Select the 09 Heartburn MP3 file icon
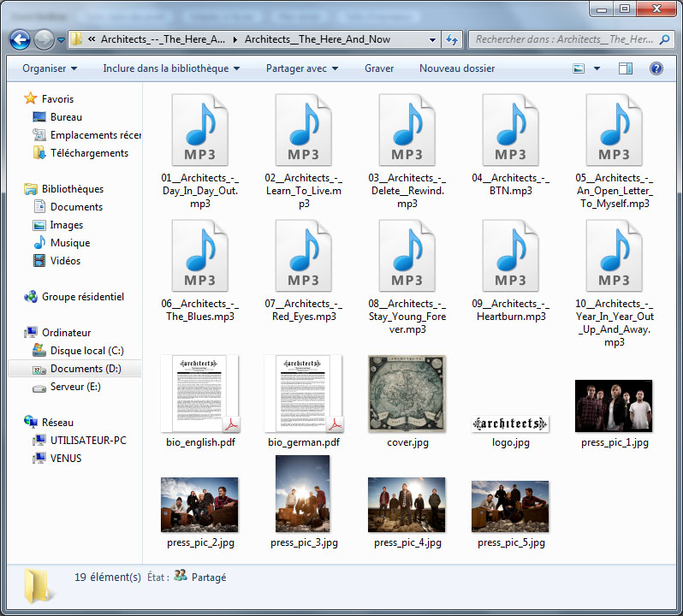The height and width of the screenshot is (616, 683). coord(510,256)
